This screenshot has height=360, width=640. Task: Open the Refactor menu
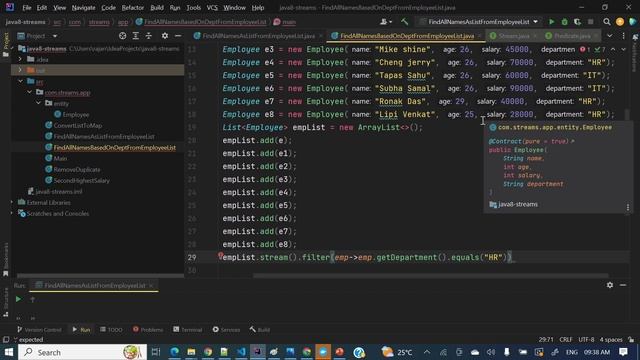[x=133, y=7]
